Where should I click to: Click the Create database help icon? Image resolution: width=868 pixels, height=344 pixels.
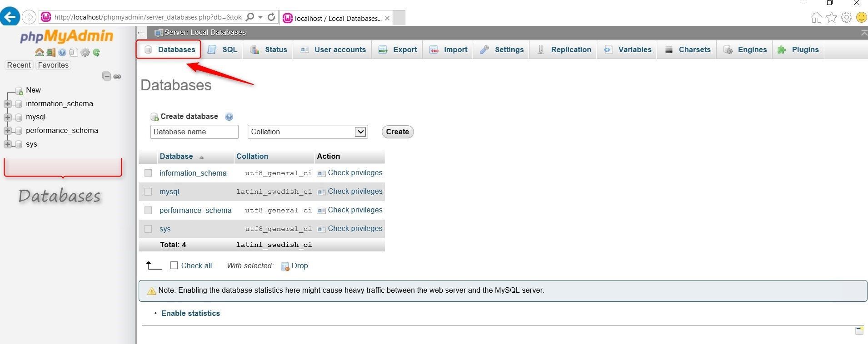coord(229,117)
